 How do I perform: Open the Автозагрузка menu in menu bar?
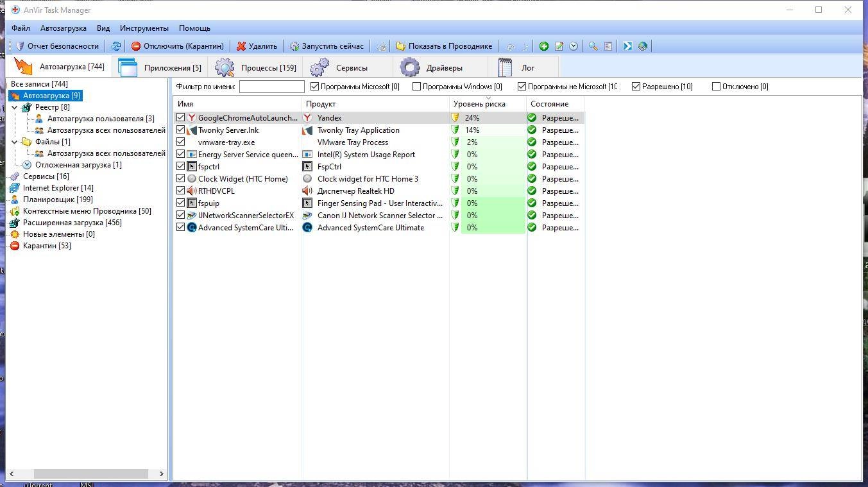point(64,28)
